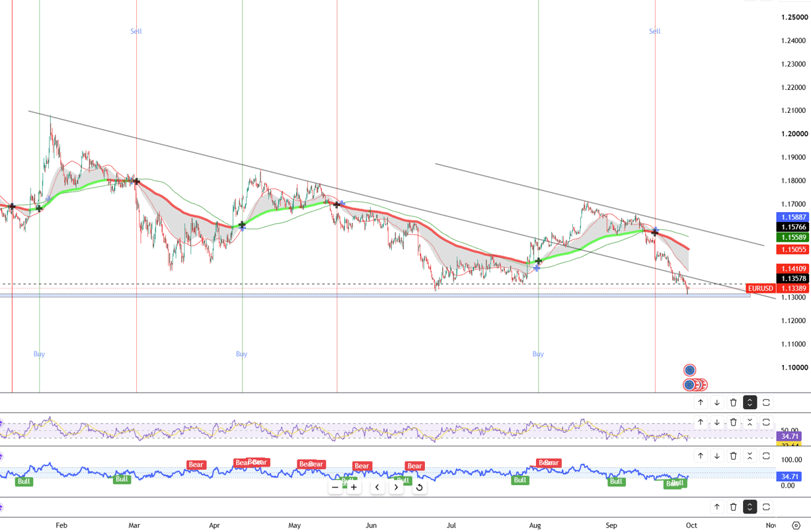Image resolution: width=811 pixels, height=532 pixels.
Task: Expand the bottom-most collapsed pane
Action: [750, 507]
